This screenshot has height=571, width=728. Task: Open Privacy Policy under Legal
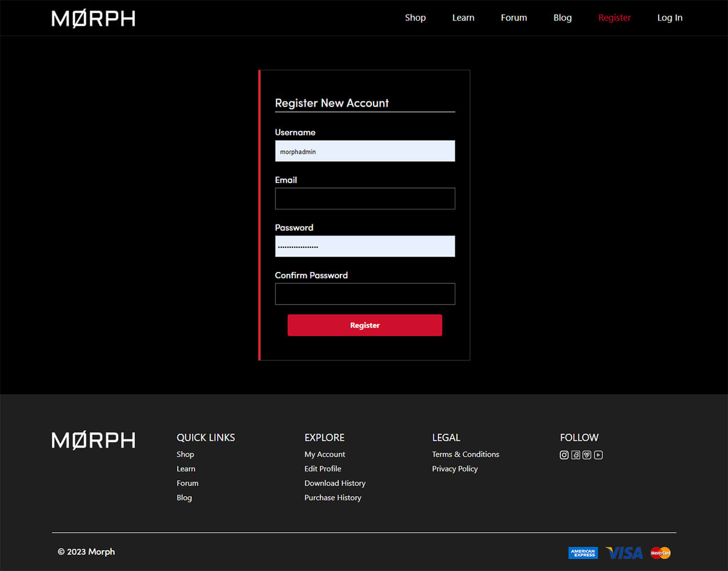click(455, 469)
